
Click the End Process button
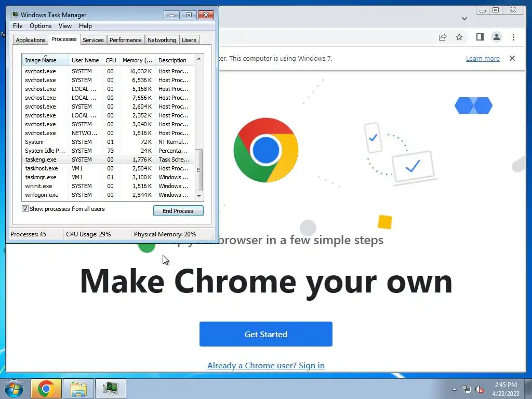[x=178, y=211]
